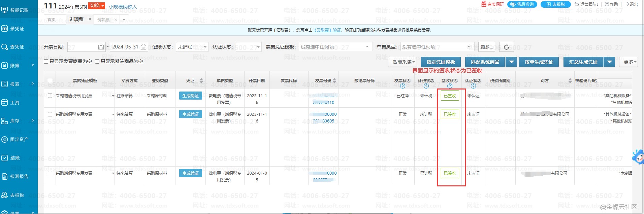Open the 票据凭证模板 filter dropdown

335,47
